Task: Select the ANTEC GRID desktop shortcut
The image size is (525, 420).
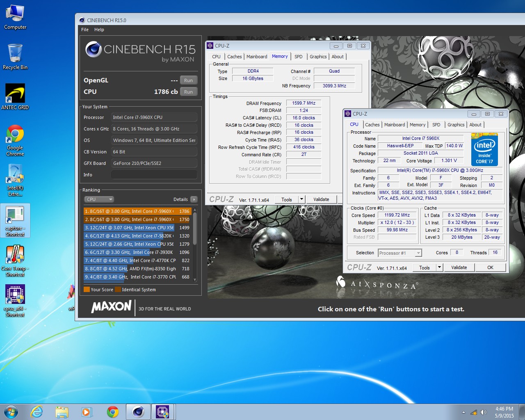Action: pos(15,97)
